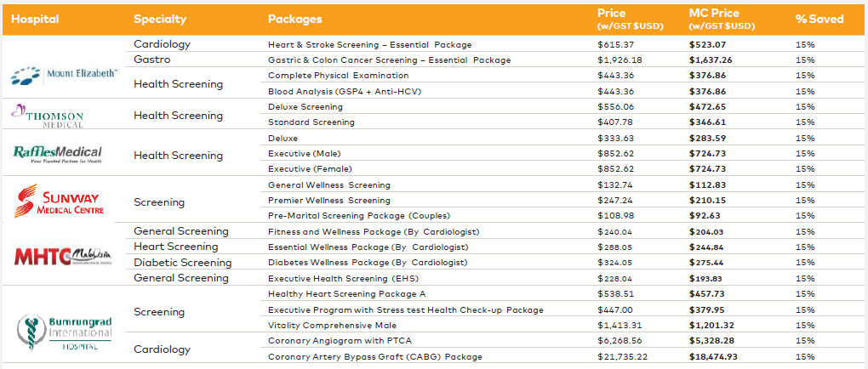Click the Thomson Medical logo
The image size is (868, 369).
(47, 116)
